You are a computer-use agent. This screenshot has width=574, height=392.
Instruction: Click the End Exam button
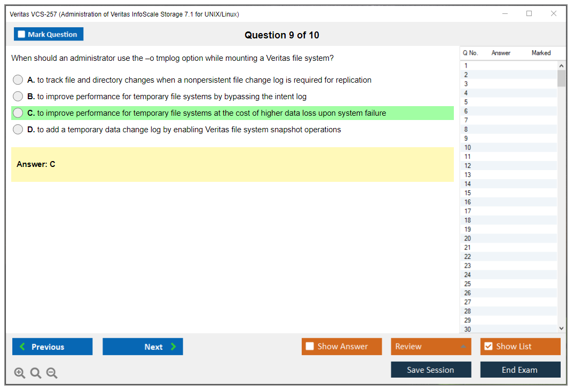[520, 370]
